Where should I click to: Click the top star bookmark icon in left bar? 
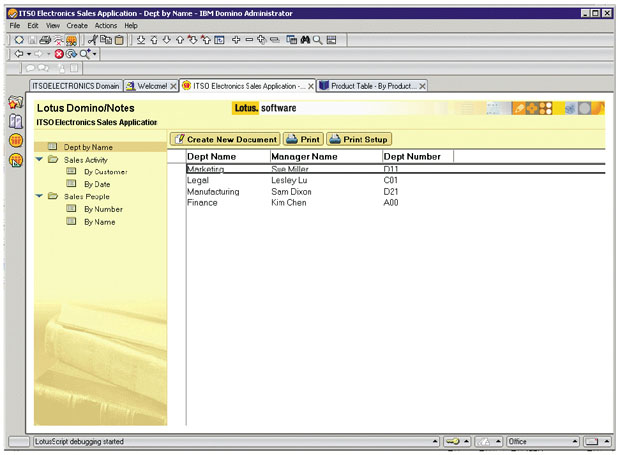pos(16,102)
